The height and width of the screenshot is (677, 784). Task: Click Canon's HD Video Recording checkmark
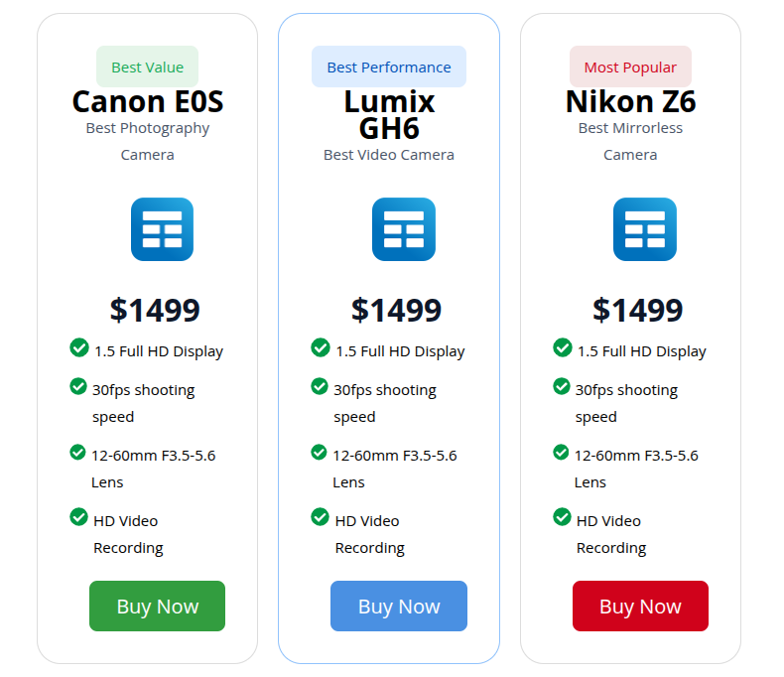pyautogui.click(x=78, y=517)
